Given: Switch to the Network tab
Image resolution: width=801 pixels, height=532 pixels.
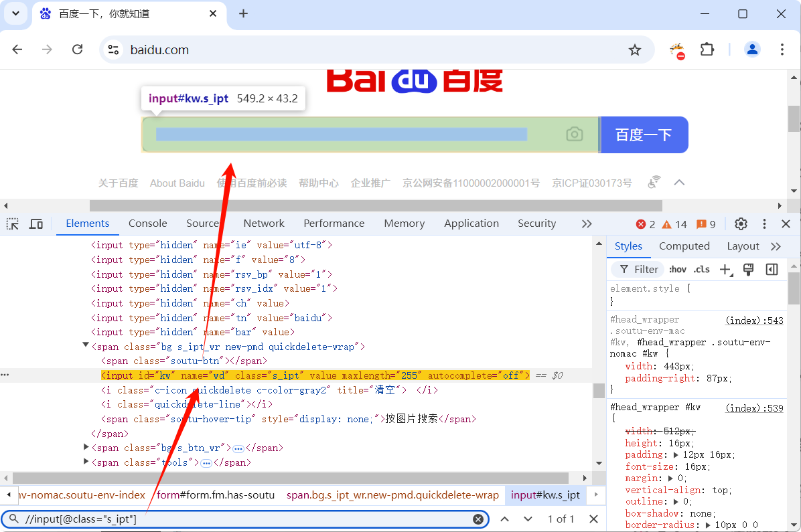Looking at the screenshot, I should [x=264, y=224].
